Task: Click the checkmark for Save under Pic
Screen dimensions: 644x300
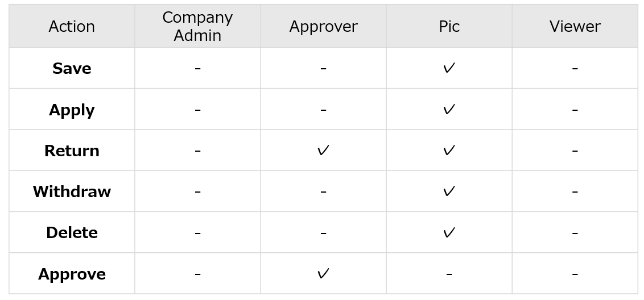Action: pyautogui.click(x=449, y=68)
